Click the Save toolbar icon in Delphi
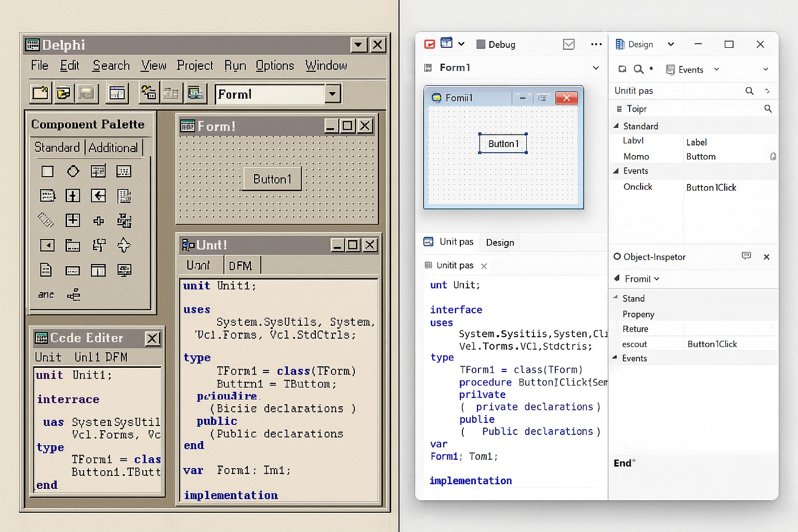Image resolution: width=798 pixels, height=532 pixels. pos(86,94)
